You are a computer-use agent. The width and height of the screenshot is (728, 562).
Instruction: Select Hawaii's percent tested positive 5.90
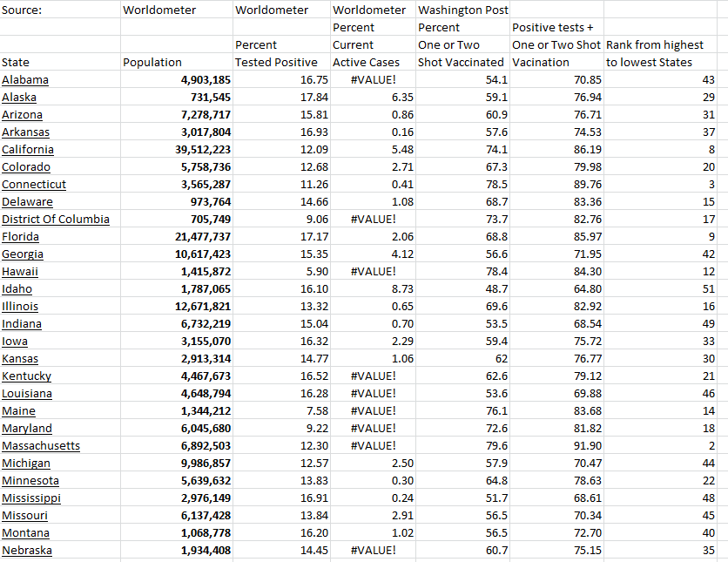pos(313,272)
